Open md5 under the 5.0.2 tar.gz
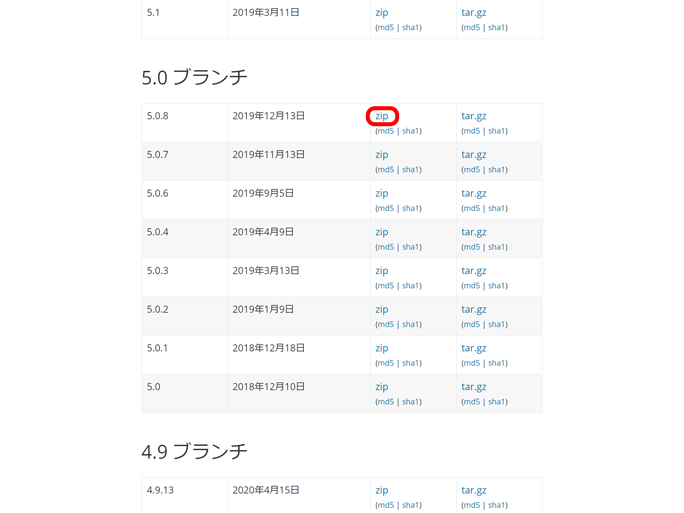 [471, 325]
